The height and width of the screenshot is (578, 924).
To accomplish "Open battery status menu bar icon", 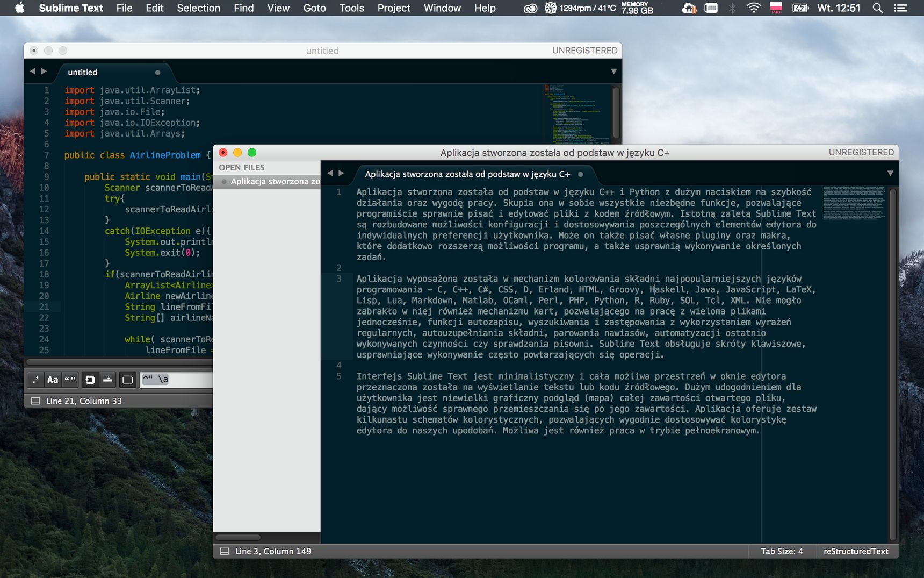I will tap(800, 8).
